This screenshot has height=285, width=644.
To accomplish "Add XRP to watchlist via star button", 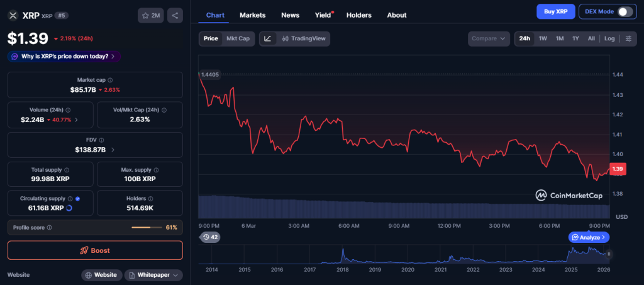I will (x=151, y=16).
